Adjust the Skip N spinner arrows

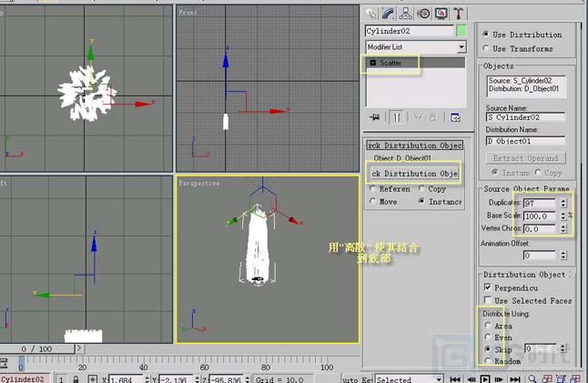(563, 348)
